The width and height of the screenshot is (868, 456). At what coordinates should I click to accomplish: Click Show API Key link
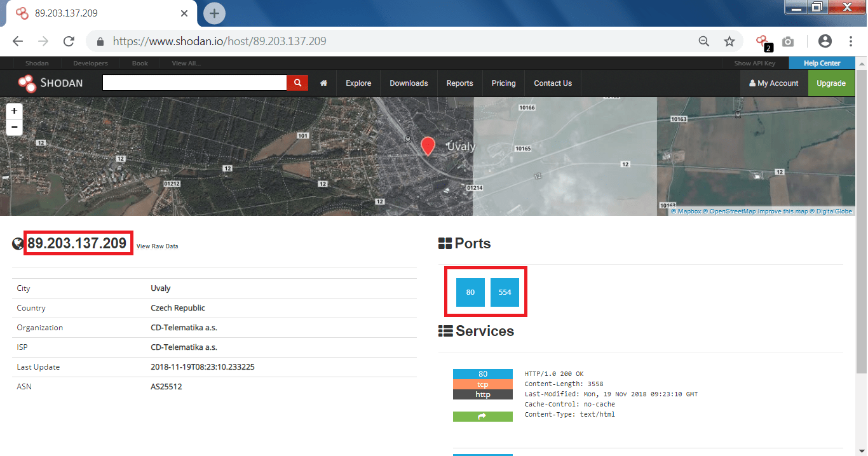coord(755,64)
